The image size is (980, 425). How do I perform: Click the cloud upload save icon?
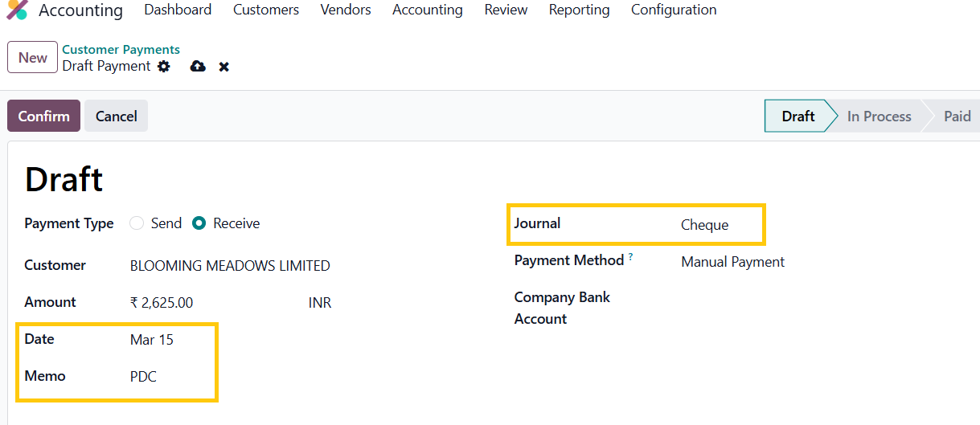click(x=198, y=67)
